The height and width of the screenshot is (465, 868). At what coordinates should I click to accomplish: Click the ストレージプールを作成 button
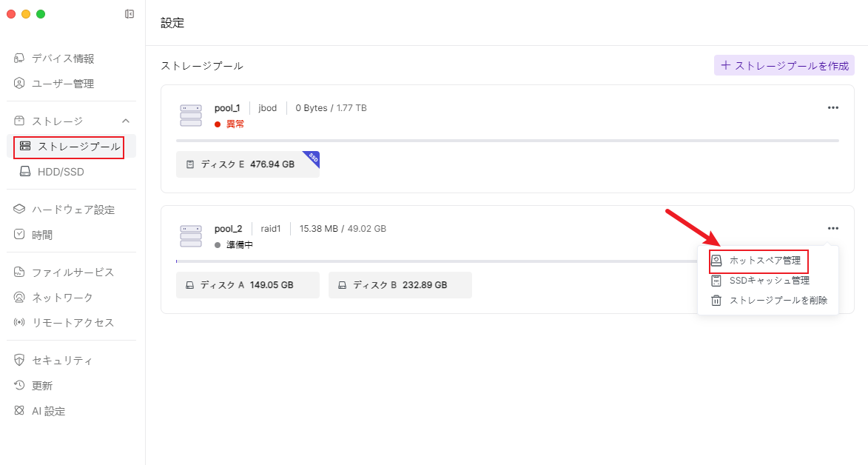click(x=784, y=65)
